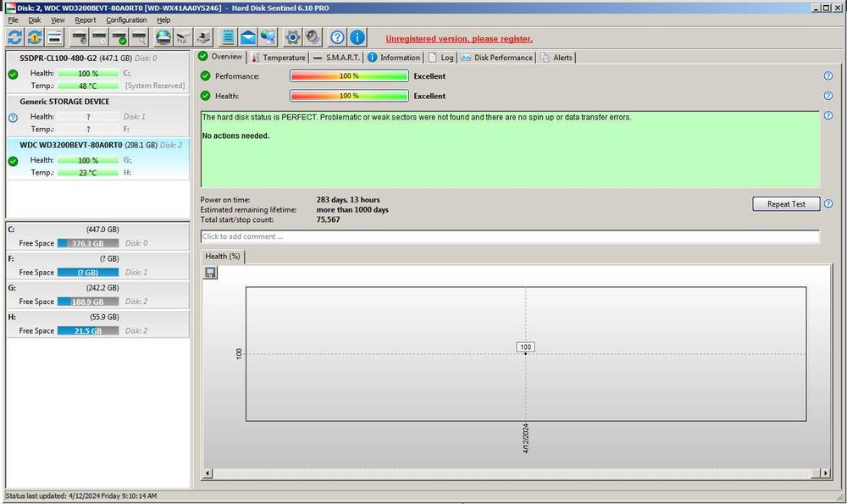Click the 'Unregistered version, please register' link
This screenshot has height=504, width=847.
click(459, 39)
